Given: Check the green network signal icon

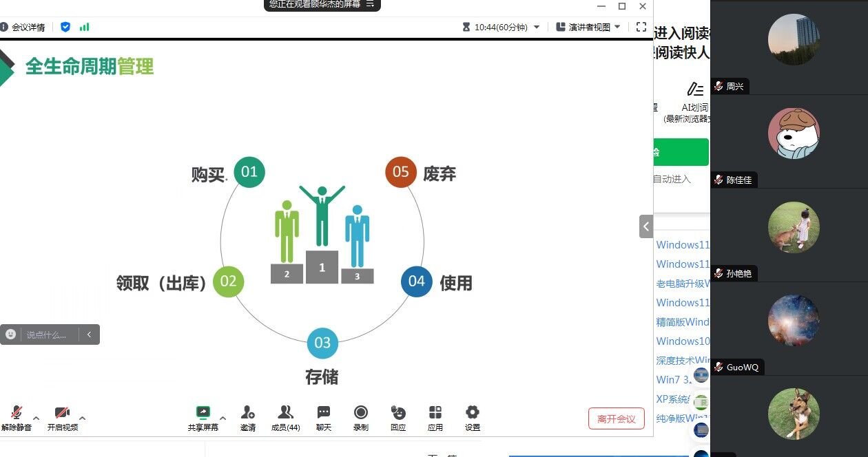Looking at the screenshot, I should click(84, 27).
